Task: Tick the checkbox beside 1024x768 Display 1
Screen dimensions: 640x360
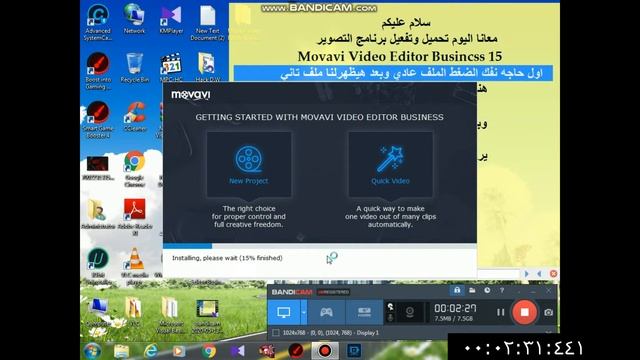Action: click(276, 333)
